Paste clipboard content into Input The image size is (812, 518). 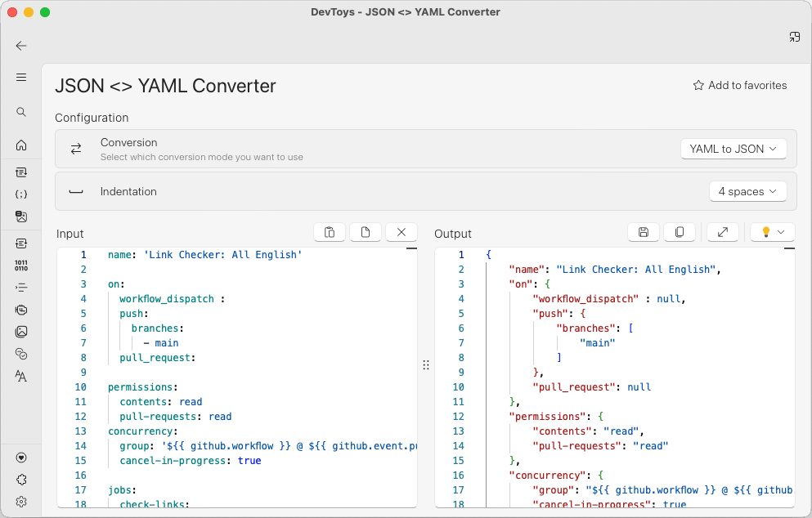click(330, 233)
